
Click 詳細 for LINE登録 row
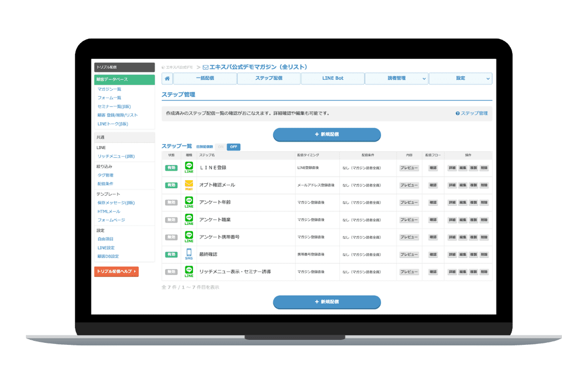(x=452, y=168)
